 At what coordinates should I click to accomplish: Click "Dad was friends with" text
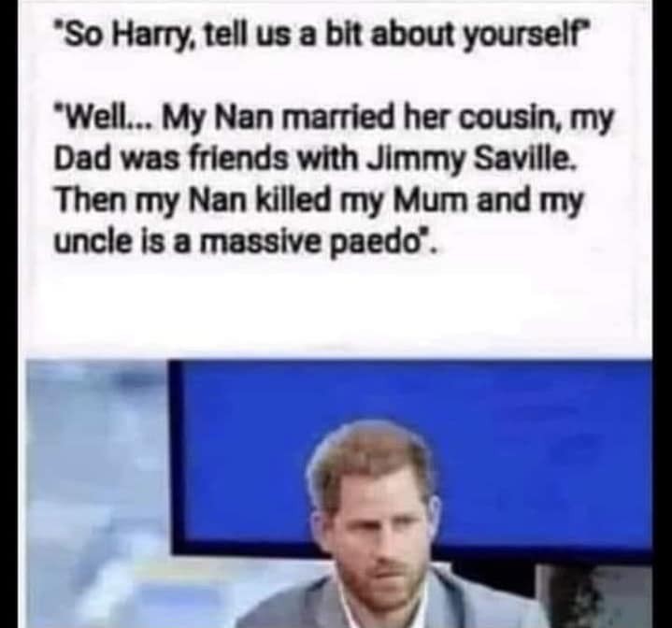pos(207,160)
